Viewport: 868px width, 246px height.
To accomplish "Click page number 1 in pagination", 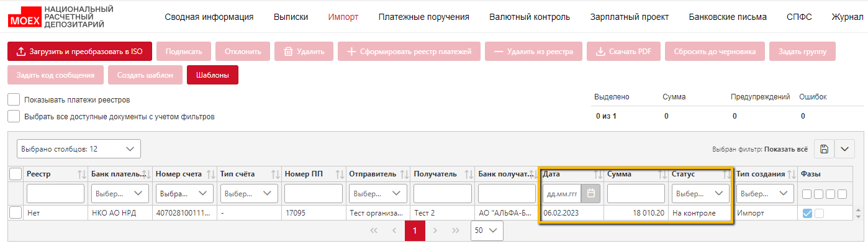I will (415, 230).
